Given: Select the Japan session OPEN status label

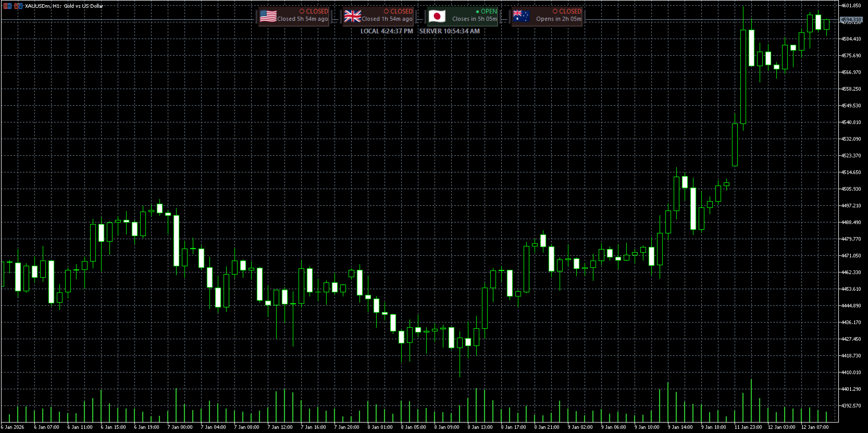Looking at the screenshot, I should tap(487, 11).
